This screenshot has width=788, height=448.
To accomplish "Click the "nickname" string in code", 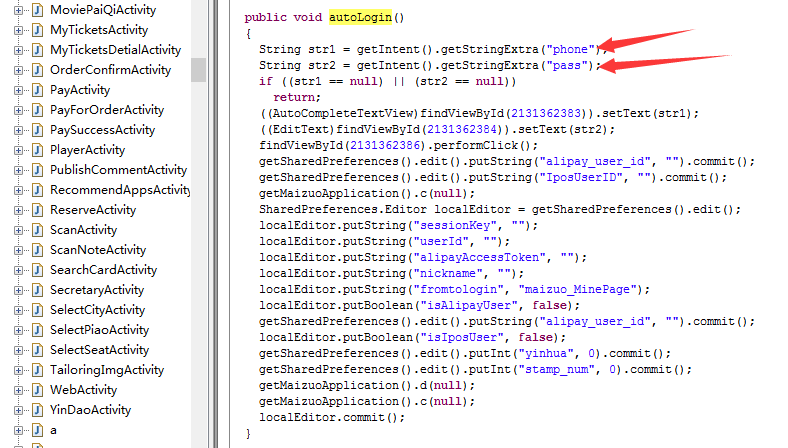I will [x=448, y=274].
